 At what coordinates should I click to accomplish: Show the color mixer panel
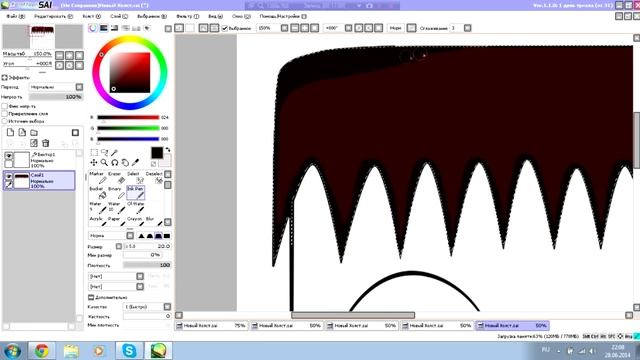point(125,28)
